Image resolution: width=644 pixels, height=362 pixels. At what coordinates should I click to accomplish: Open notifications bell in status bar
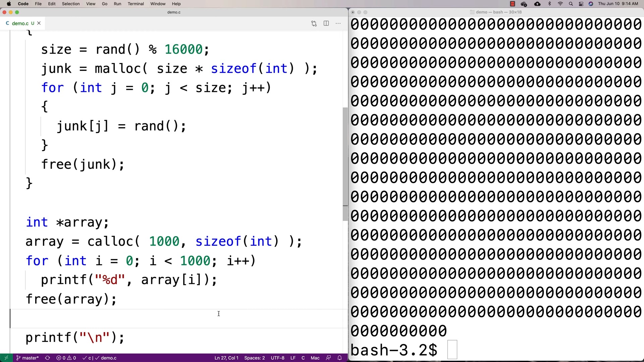click(x=339, y=358)
